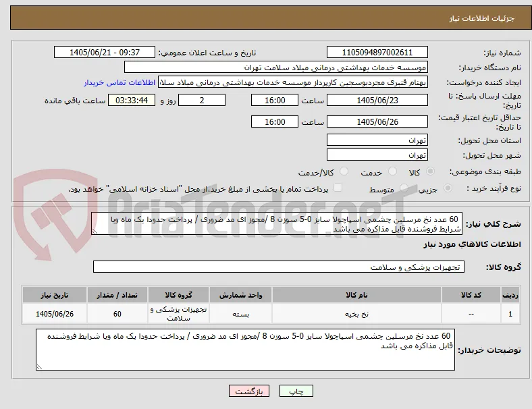Click the اطلاعات کالاهای مورد نیاز section heading
Screen dimensions: 532x409
[x=472, y=244]
